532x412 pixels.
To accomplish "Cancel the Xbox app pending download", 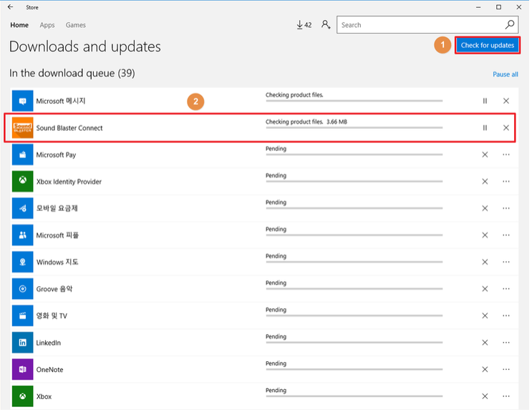I will coord(485,396).
